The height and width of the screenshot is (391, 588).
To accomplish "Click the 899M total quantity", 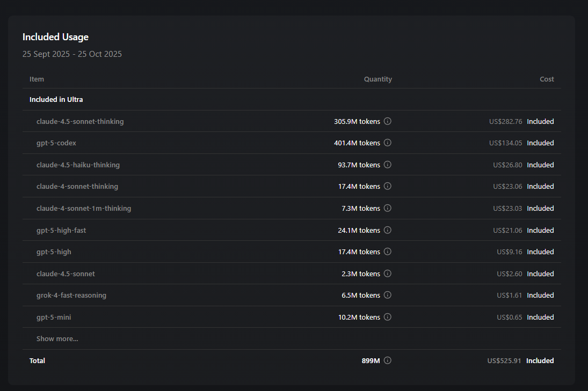I will 371,360.
